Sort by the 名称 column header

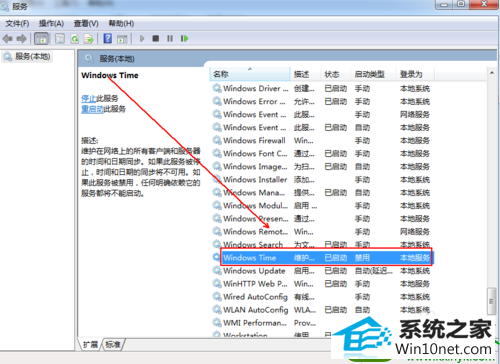[250, 74]
